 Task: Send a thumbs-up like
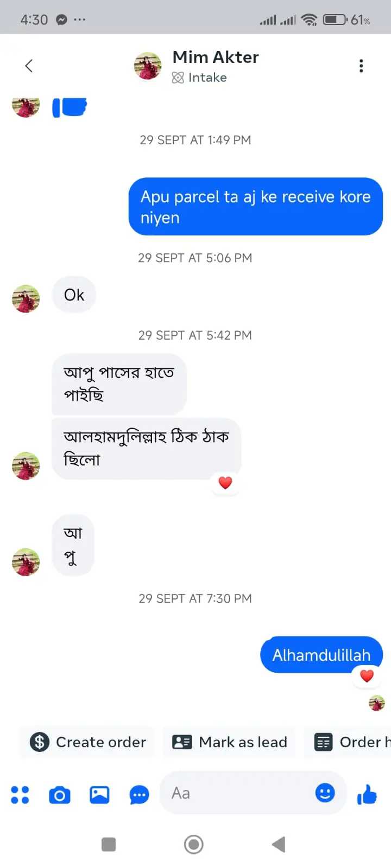(x=367, y=795)
